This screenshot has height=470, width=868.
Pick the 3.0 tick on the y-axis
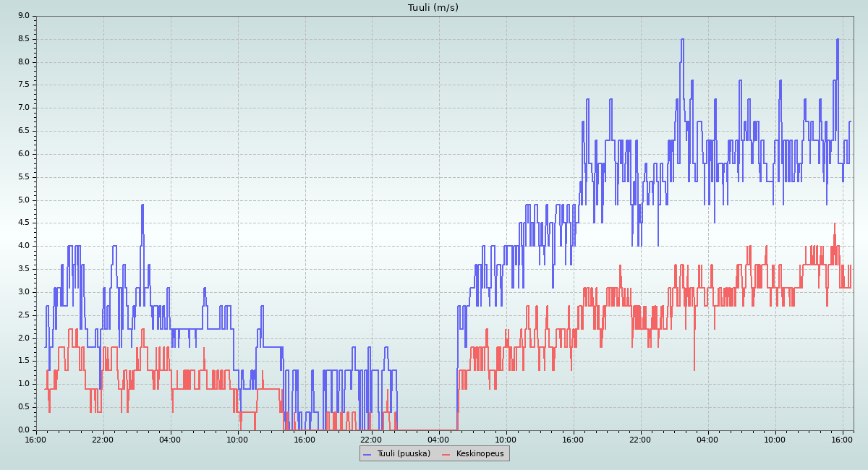click(24, 292)
